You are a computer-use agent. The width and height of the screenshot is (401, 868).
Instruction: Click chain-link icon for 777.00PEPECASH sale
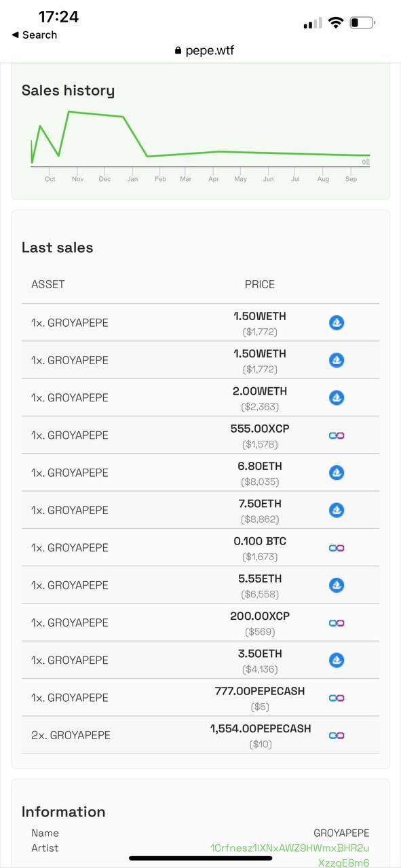(x=337, y=698)
